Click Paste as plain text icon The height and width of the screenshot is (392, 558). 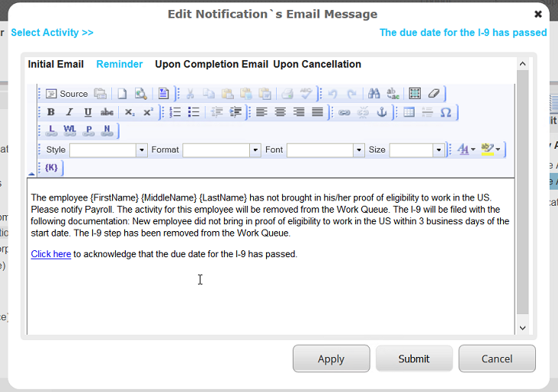(x=246, y=94)
